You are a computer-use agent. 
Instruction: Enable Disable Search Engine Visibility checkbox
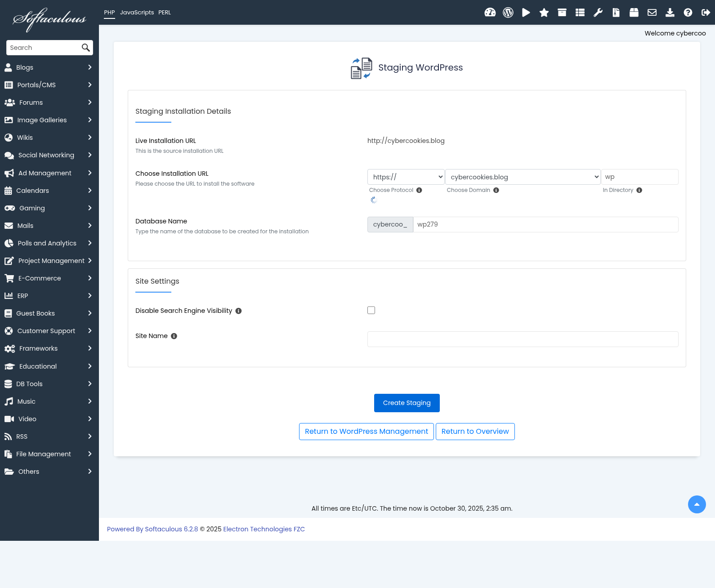point(371,310)
